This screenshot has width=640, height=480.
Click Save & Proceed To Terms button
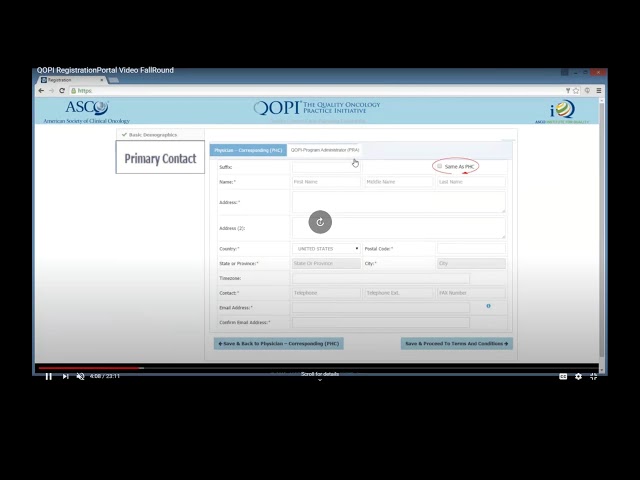pyautogui.click(x=457, y=344)
